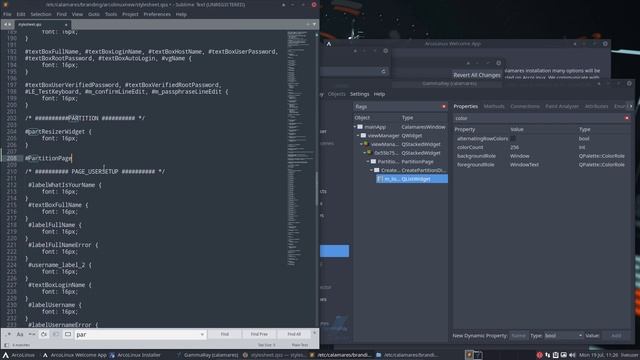Screen dimensions: 640x360
Task: Clear the property filter 'color'
Action: click(x=627, y=118)
